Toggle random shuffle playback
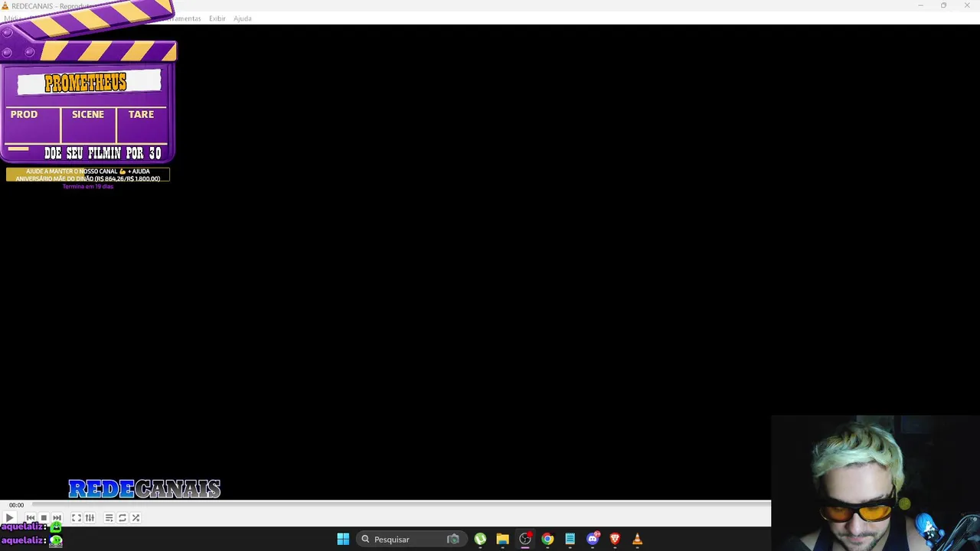This screenshot has height=551, width=980. [x=136, y=518]
